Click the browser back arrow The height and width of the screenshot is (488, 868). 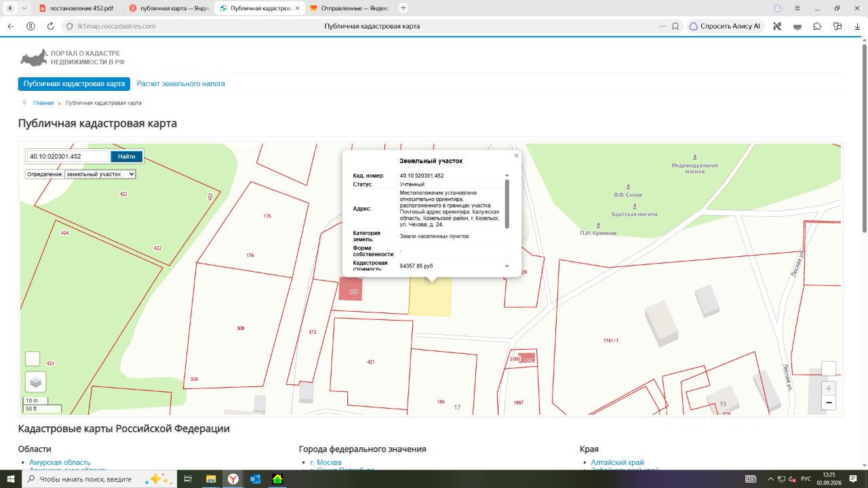(x=10, y=26)
